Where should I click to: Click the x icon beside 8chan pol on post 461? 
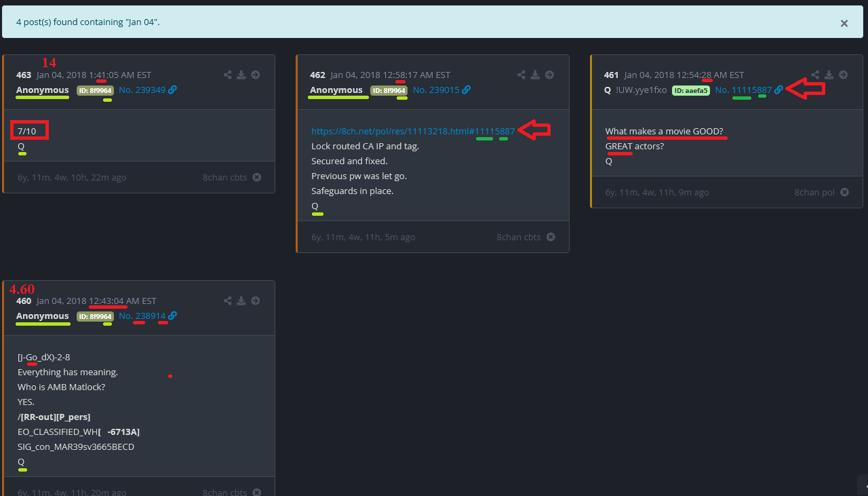click(844, 193)
